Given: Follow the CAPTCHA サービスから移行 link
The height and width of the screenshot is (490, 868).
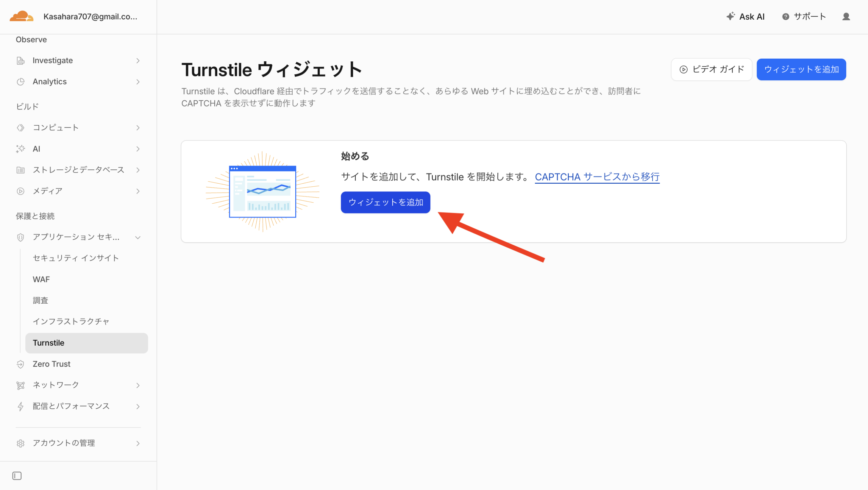Looking at the screenshot, I should [x=597, y=177].
